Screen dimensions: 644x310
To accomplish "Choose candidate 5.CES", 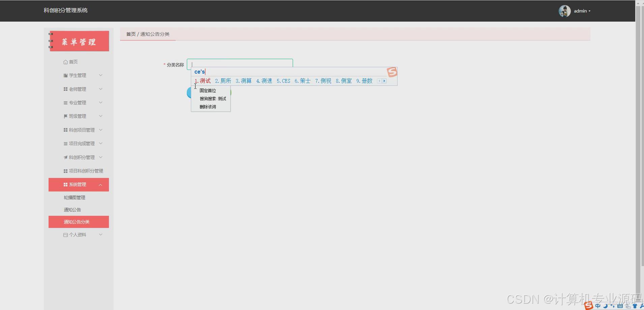I will 283,81.
